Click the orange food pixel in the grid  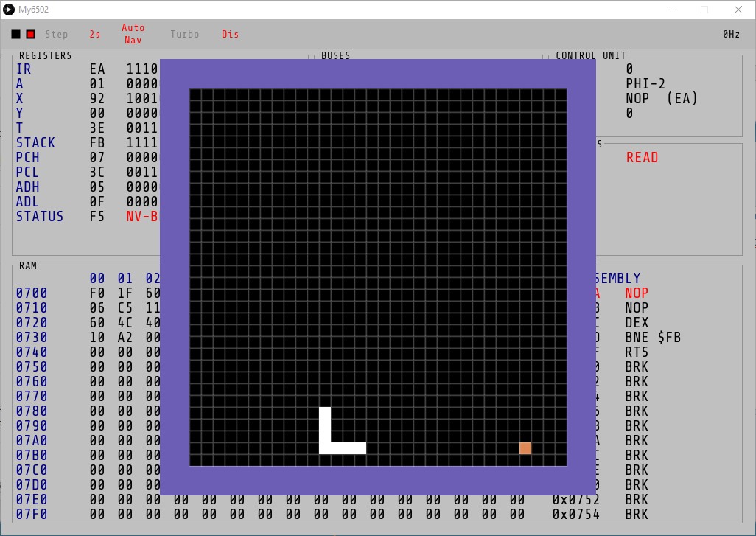point(525,448)
